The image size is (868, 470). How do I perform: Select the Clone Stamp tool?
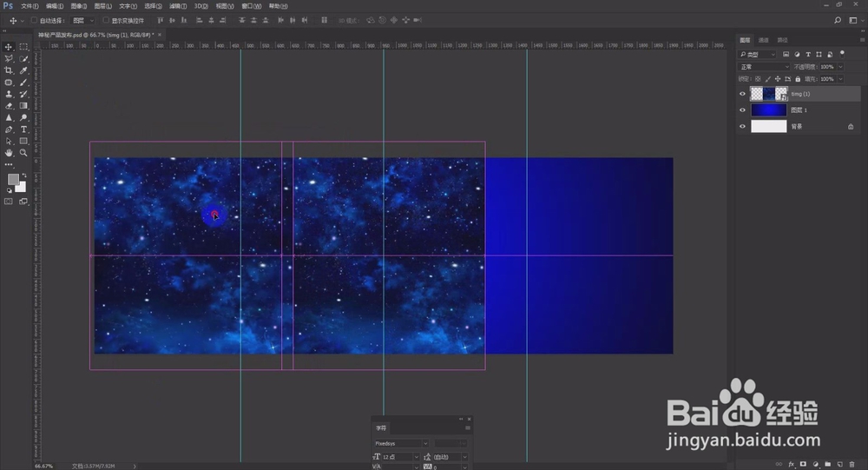(x=9, y=94)
